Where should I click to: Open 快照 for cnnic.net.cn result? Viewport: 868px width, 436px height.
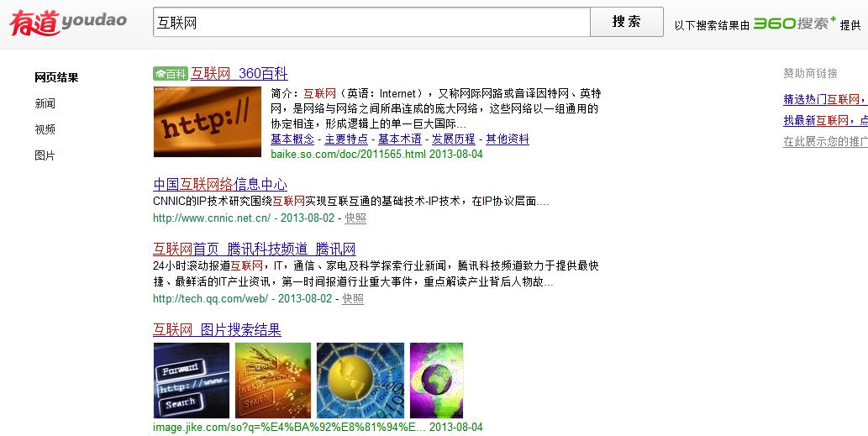tap(355, 218)
